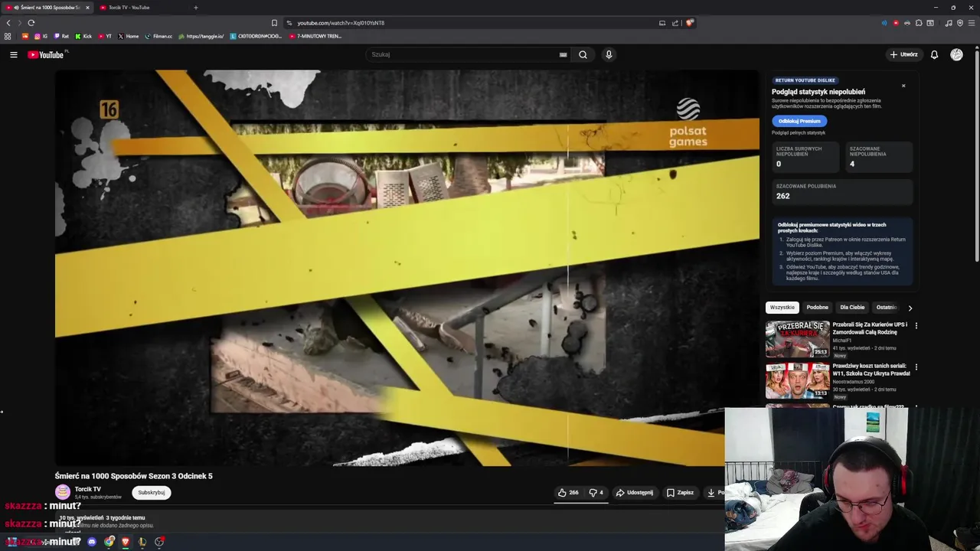Select the Podobne filter chip
Image resolution: width=980 pixels, height=551 pixels.
click(x=817, y=308)
